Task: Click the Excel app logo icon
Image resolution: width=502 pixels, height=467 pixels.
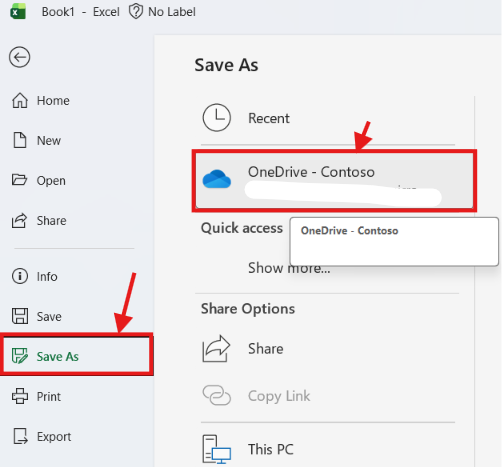Action: (18, 12)
